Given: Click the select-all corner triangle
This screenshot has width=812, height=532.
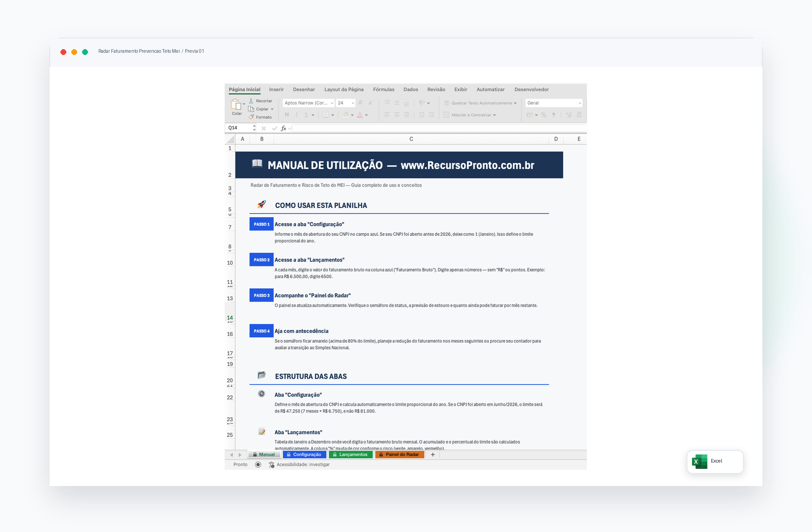Looking at the screenshot, I should [231, 139].
